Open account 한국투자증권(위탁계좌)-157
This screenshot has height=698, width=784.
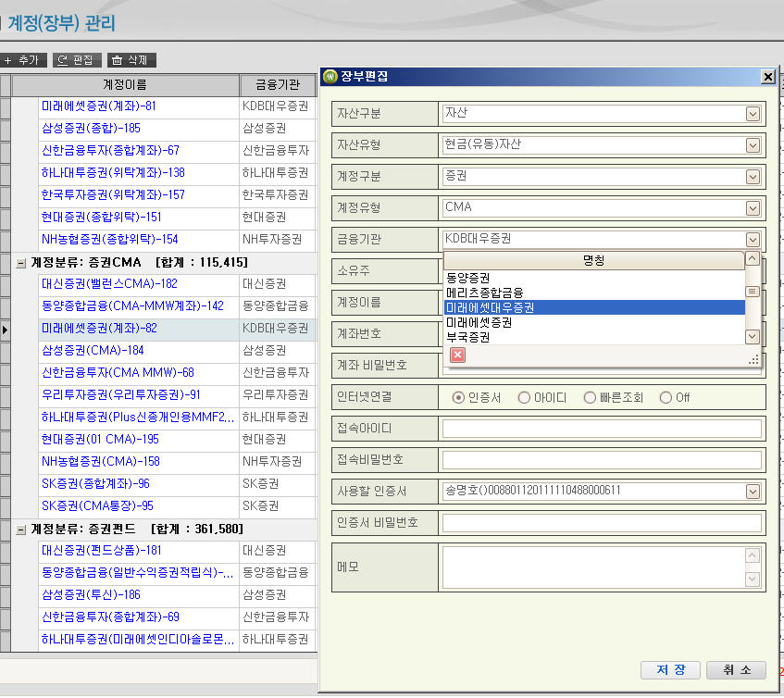[x=113, y=195]
